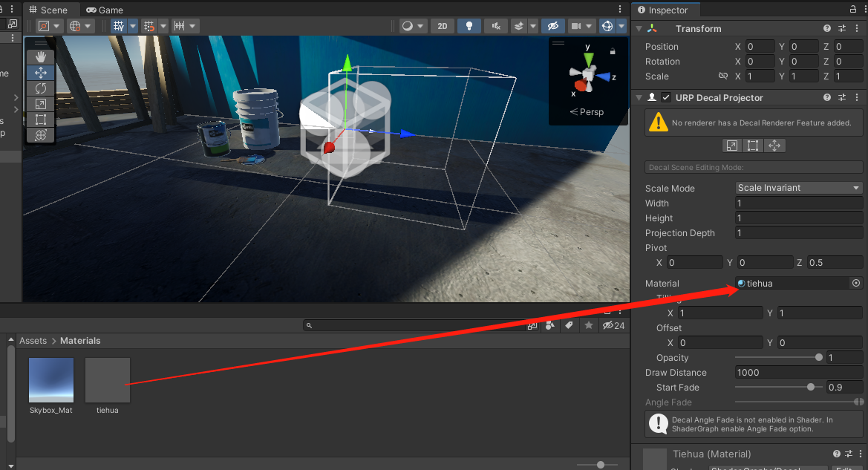This screenshot has width=868, height=470.
Task: Disable the URP Decal Projector checkbox
Action: point(666,97)
